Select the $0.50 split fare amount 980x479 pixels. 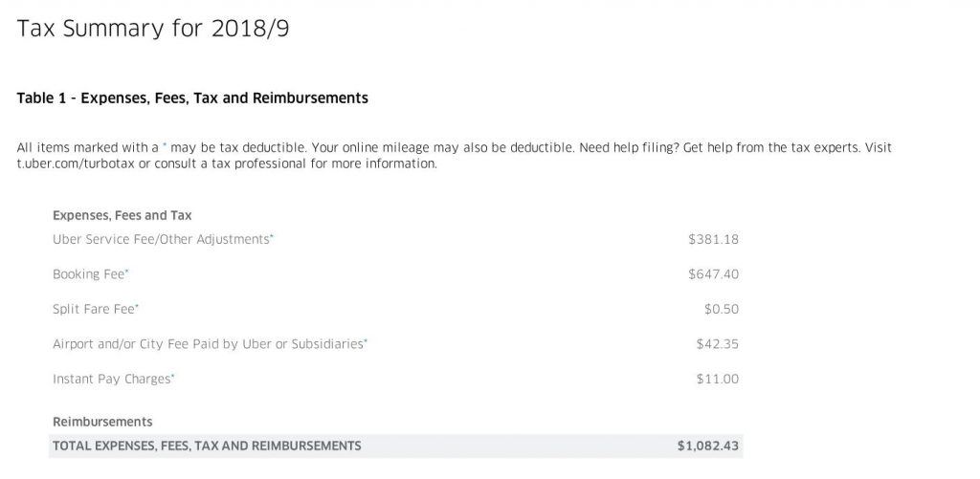[x=722, y=309]
